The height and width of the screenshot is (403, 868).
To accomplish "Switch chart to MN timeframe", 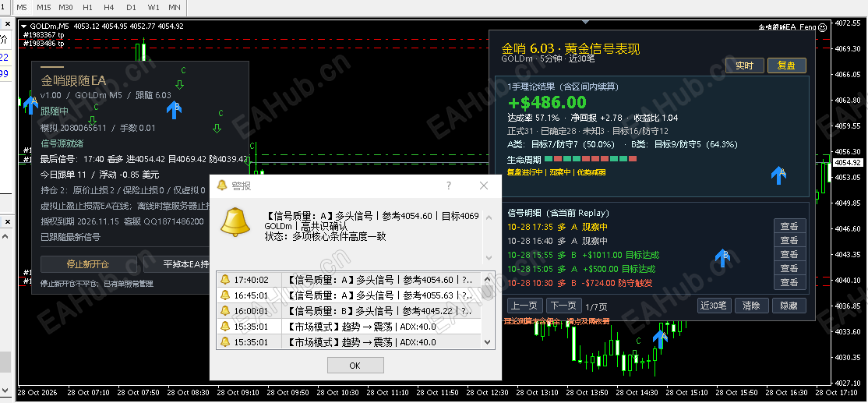I will [175, 7].
